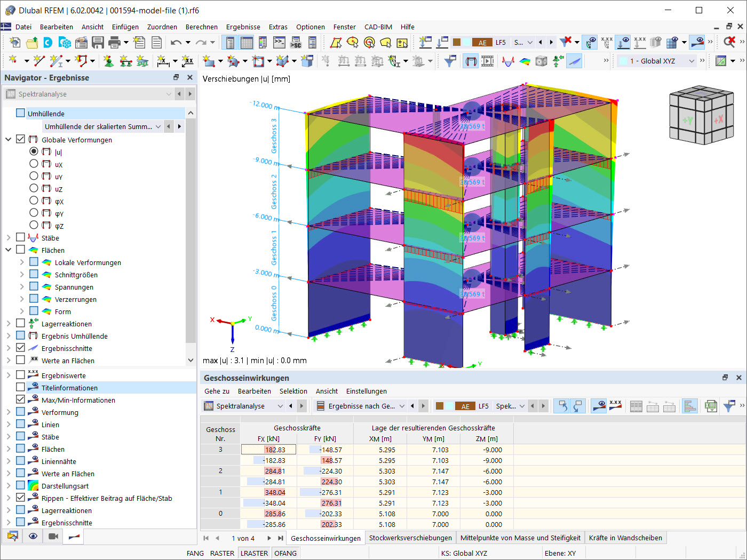The width and height of the screenshot is (747, 560).
Task: Click the light cyan swatch beside Global XYZ
Action: [x=623, y=61]
